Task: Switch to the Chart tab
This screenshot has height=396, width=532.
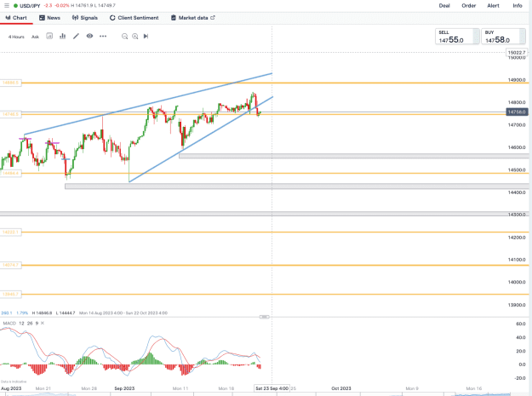Action: point(16,18)
